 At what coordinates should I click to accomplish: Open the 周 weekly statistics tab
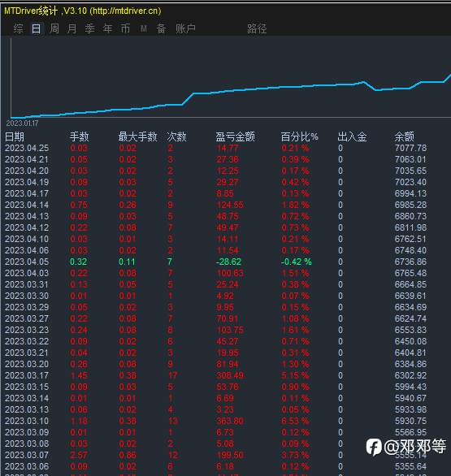54,29
